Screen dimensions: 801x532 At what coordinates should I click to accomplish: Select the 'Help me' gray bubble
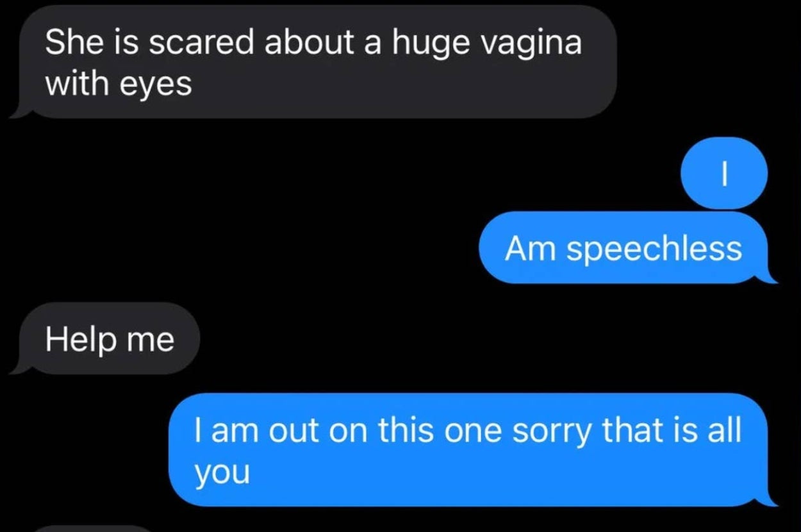pos(106,338)
